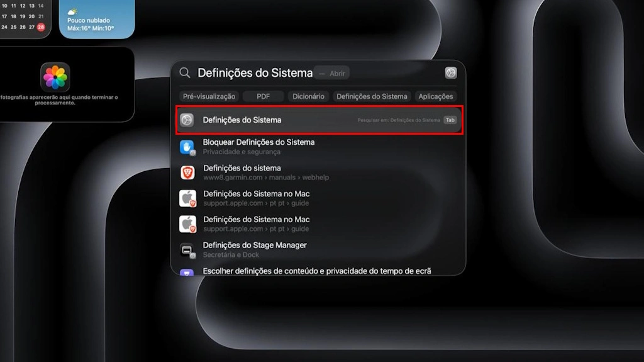Click the Stage Manager result icon
The width and height of the screenshot is (644, 362).
point(187,250)
